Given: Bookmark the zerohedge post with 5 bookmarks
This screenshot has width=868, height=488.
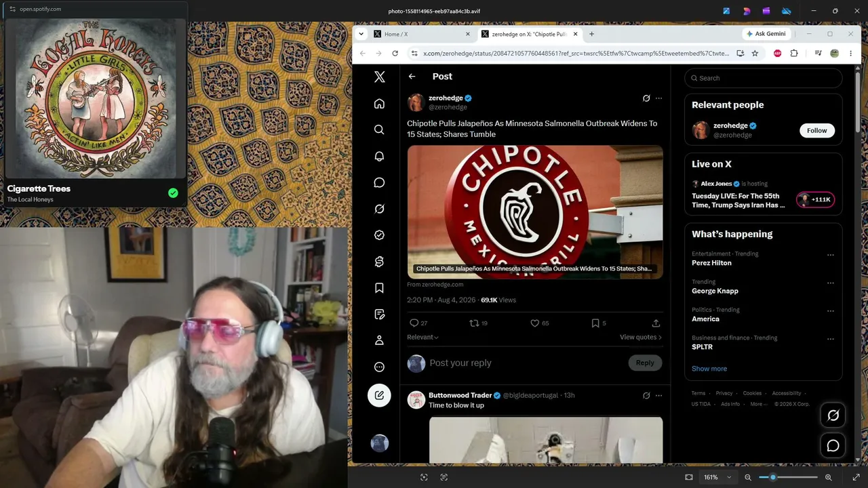Looking at the screenshot, I should (599, 323).
